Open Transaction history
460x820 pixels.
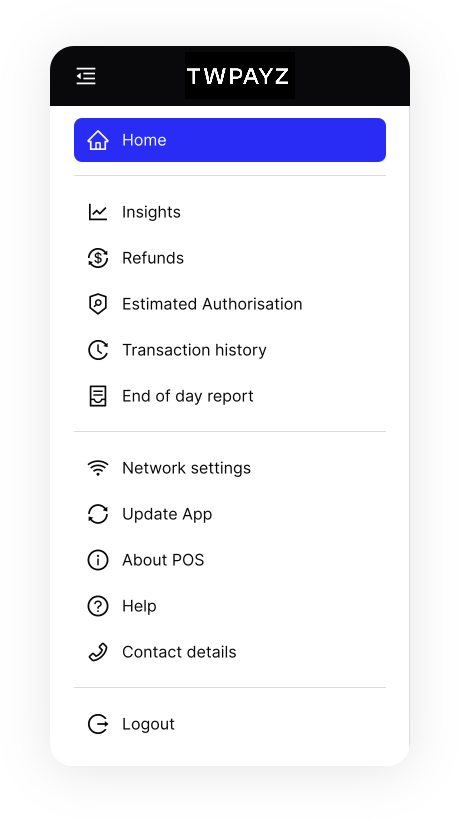tap(230, 350)
